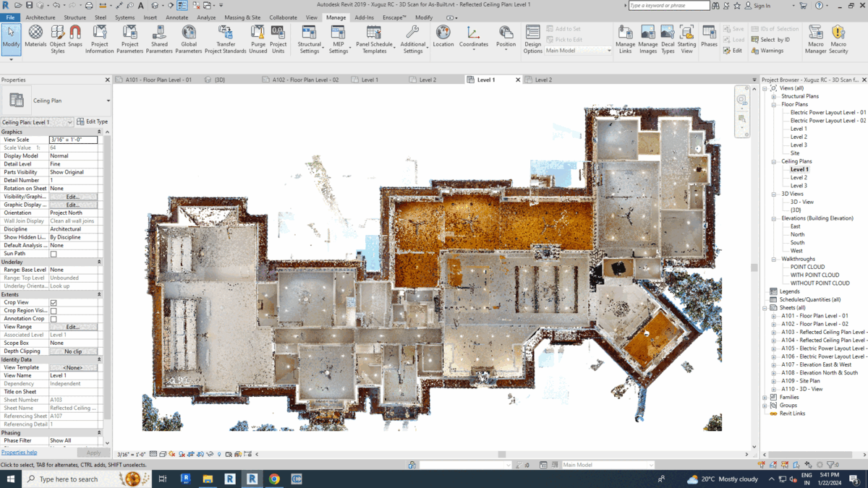The height and width of the screenshot is (488, 868).
Task: Click the Purge Unused tool
Action: (x=258, y=36)
